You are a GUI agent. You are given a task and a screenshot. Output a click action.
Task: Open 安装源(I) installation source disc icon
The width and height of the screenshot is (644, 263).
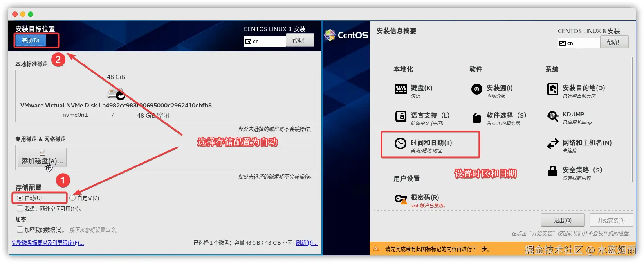click(x=476, y=89)
